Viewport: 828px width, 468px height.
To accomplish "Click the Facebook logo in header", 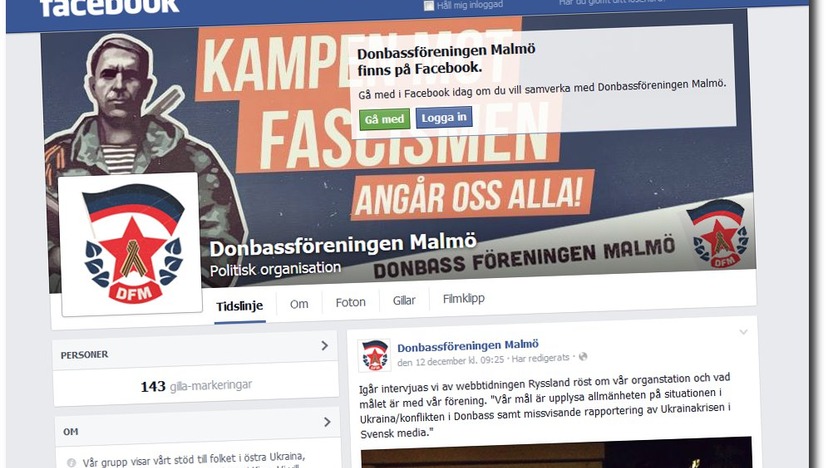I will click(109, 7).
